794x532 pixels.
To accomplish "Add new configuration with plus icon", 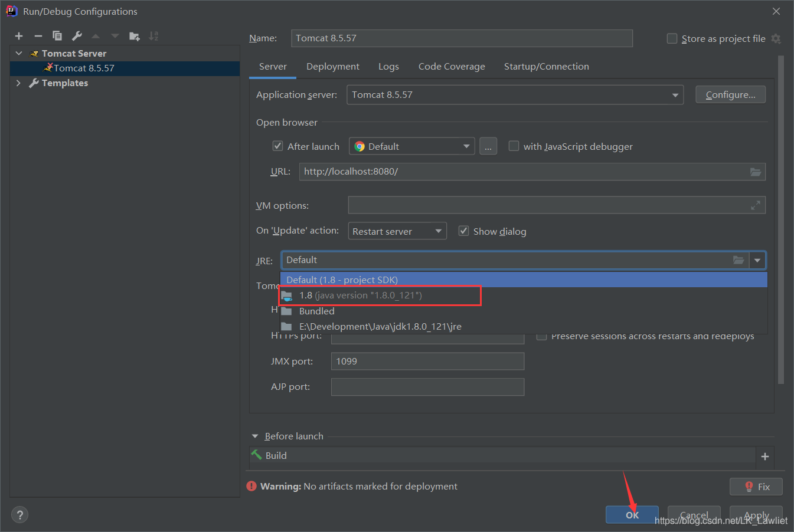I will (19, 36).
